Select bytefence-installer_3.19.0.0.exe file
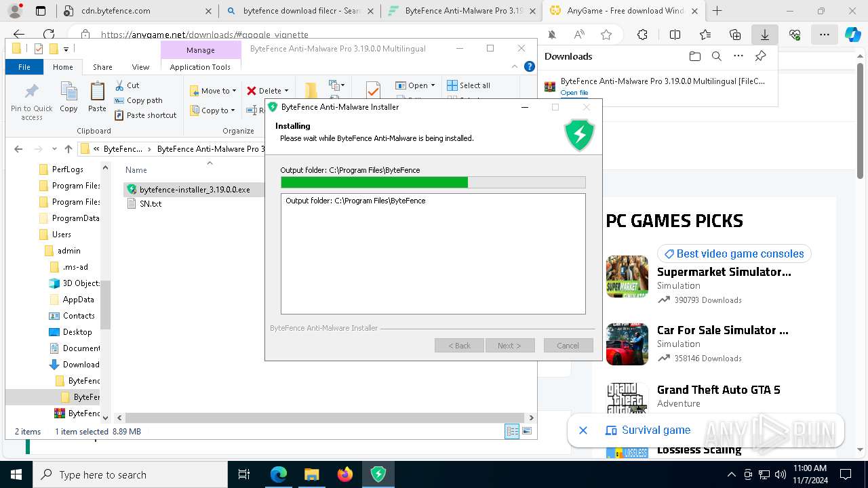 (x=193, y=190)
